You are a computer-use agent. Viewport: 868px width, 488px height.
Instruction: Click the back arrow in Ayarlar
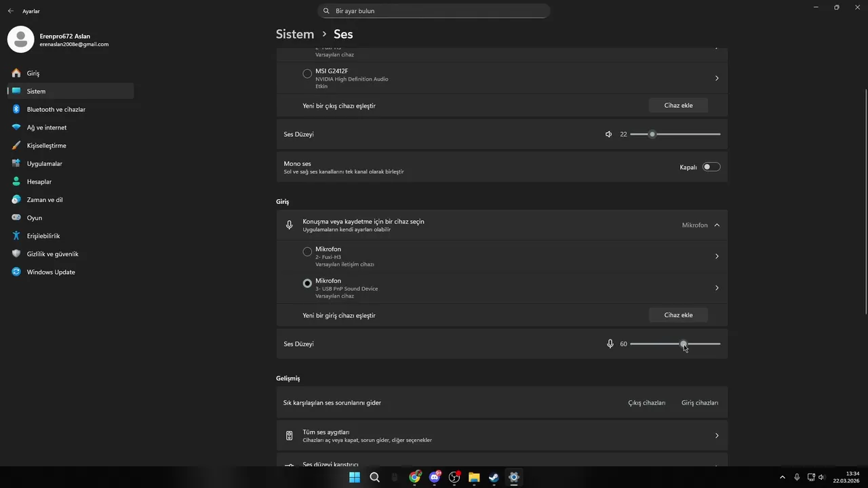click(10, 11)
